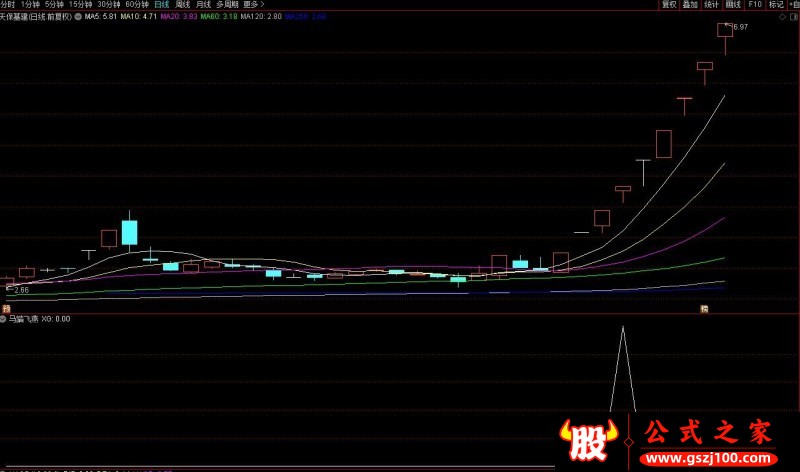The height and width of the screenshot is (472, 800).
Task: Open the 统计 statistics button
Action: point(711,5)
